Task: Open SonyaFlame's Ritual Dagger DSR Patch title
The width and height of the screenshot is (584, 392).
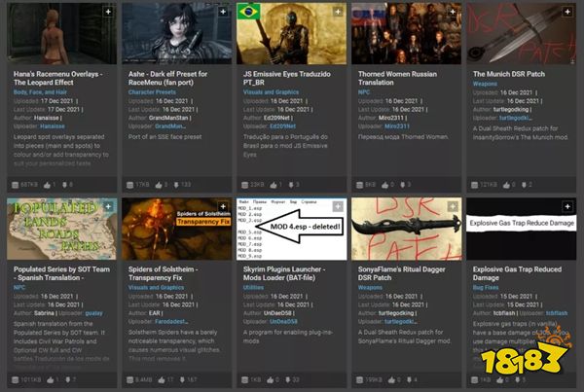Action: pyautogui.click(x=401, y=273)
